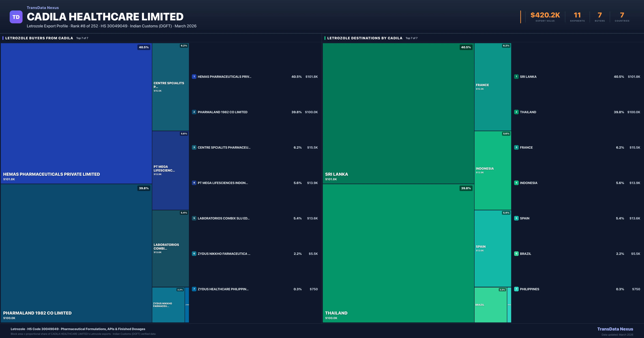Click rank badge 1 beside Hemas Pharmaceuticals
The image size is (644, 338).
pyautogui.click(x=194, y=77)
